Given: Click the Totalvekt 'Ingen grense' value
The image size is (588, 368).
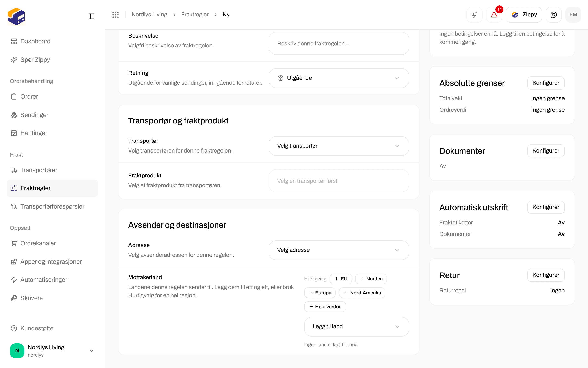Looking at the screenshot, I should (548, 98).
